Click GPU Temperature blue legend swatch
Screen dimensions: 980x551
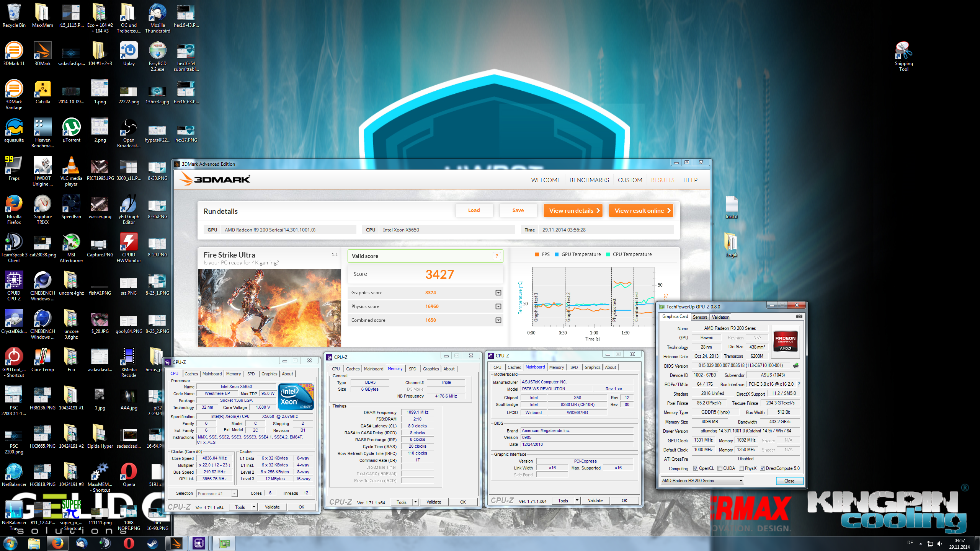pyautogui.click(x=557, y=254)
